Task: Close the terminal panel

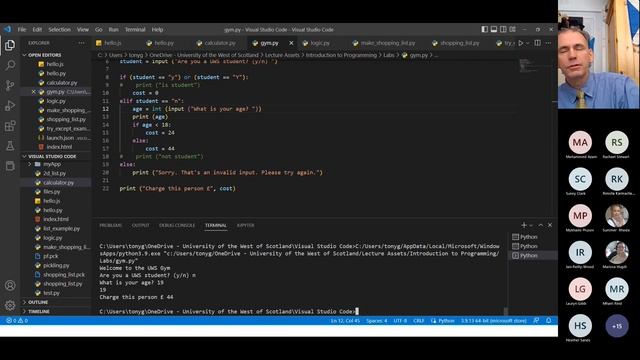Action: tap(550, 225)
